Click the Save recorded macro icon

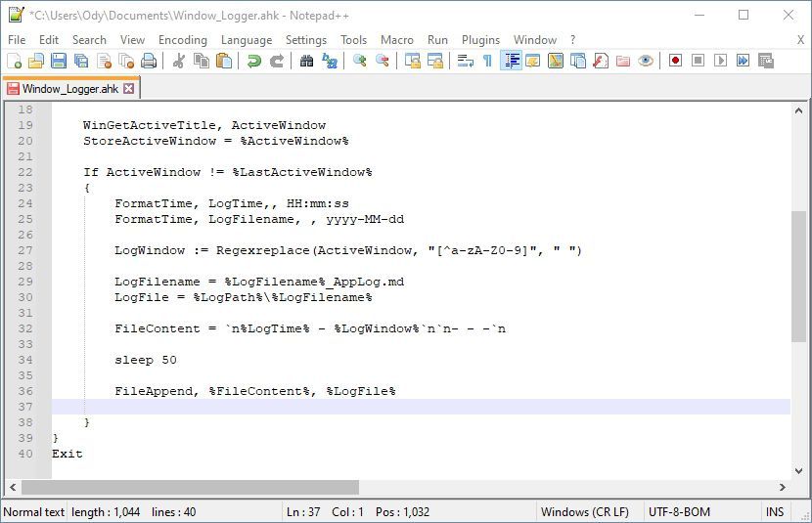765,61
